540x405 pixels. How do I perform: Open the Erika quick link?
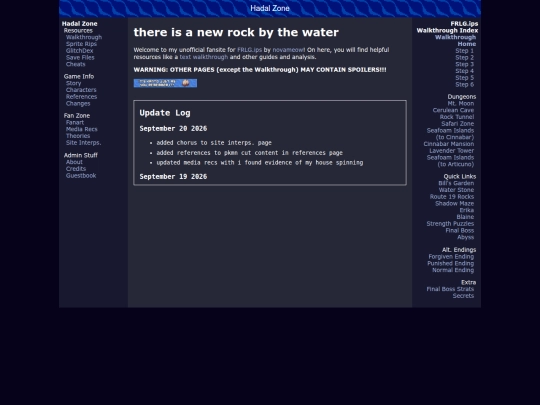point(467,210)
